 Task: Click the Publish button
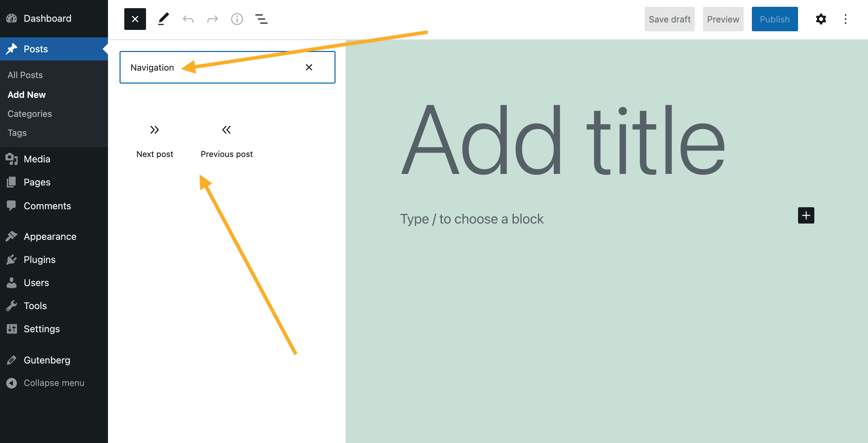[774, 19]
